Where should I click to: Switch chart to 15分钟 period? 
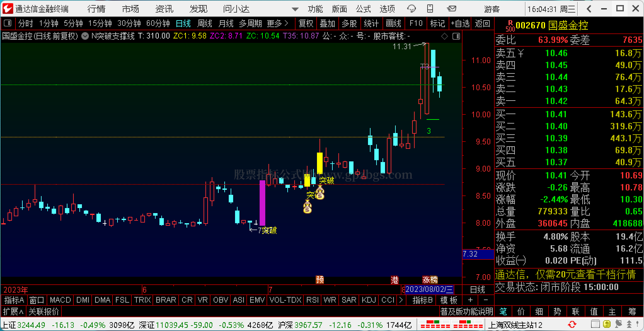(100, 24)
